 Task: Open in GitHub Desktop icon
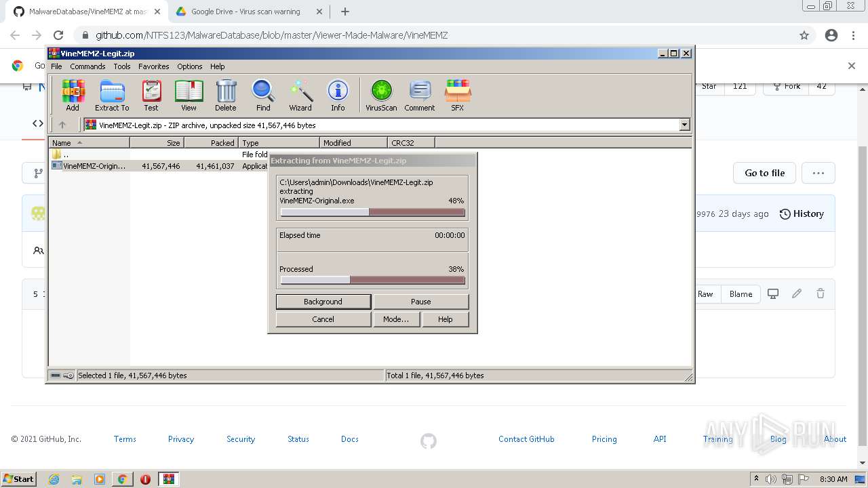coord(773,293)
